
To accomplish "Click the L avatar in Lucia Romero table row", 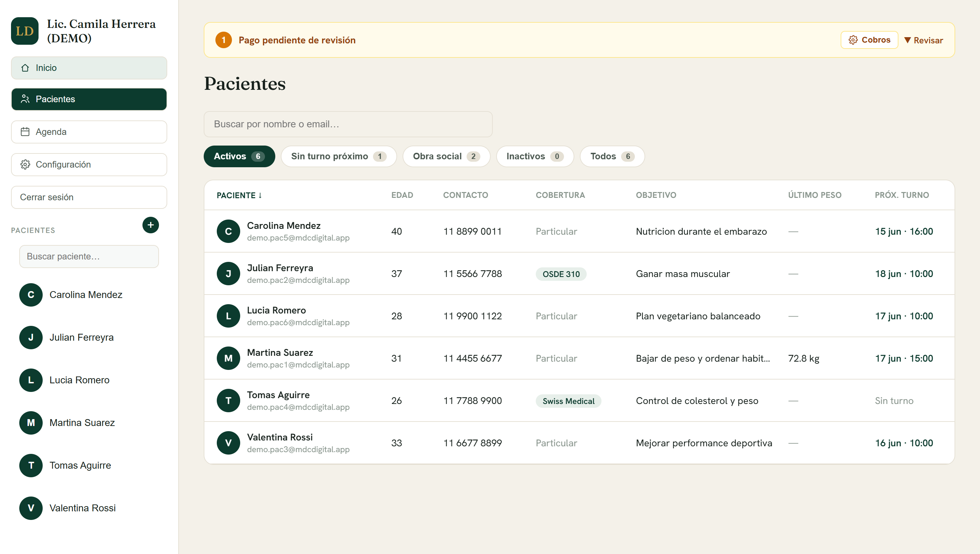I will coord(228,316).
